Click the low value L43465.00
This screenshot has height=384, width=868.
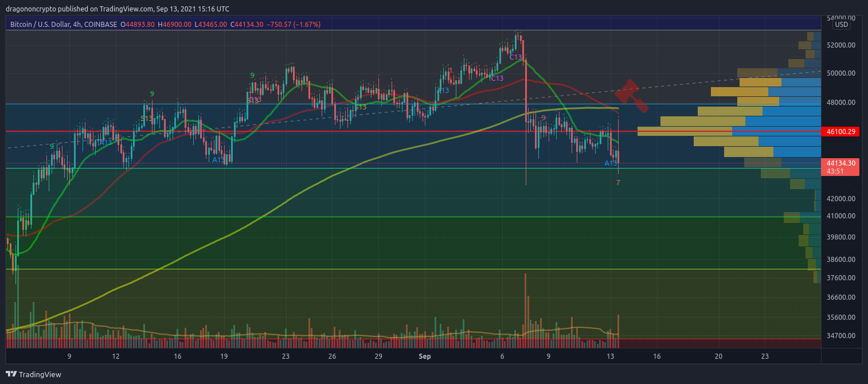(212, 25)
